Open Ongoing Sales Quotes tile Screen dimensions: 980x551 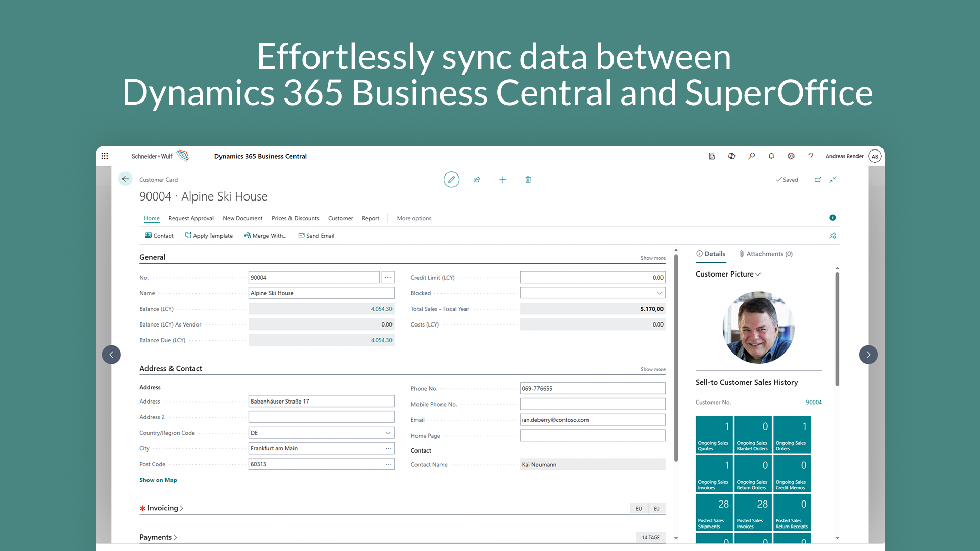tap(714, 435)
